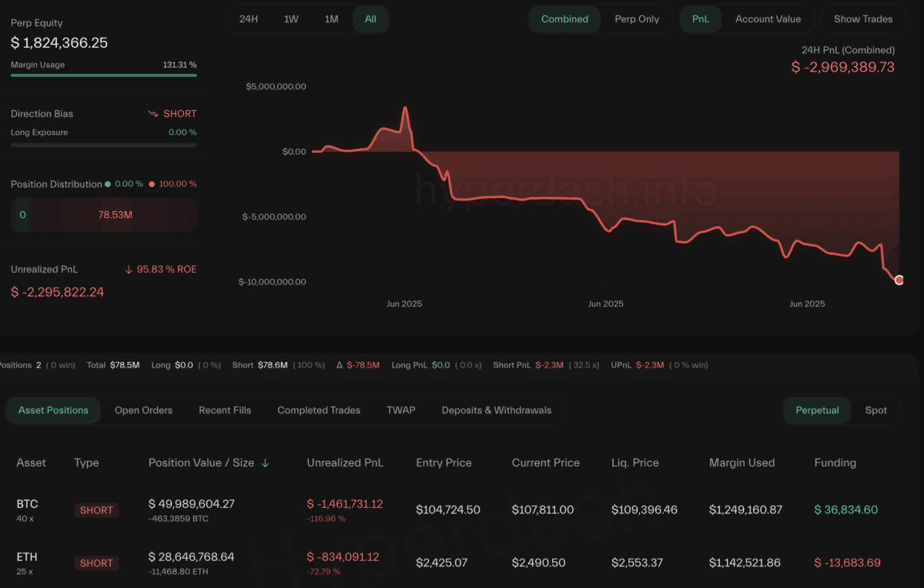Sort by Unrealized PnL column header

345,463
